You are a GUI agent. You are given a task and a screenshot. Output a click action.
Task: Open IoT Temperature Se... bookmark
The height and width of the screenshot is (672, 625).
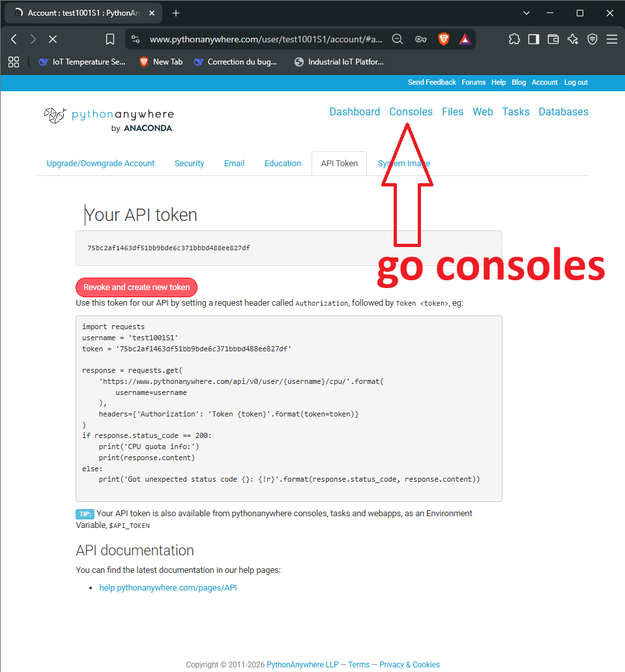[x=82, y=62]
